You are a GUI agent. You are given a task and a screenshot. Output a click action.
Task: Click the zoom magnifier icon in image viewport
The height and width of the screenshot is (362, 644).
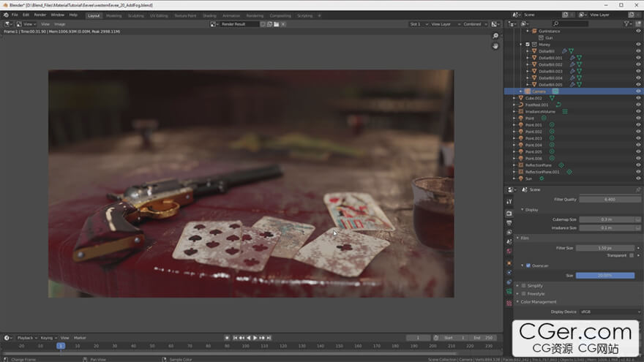[495, 36]
